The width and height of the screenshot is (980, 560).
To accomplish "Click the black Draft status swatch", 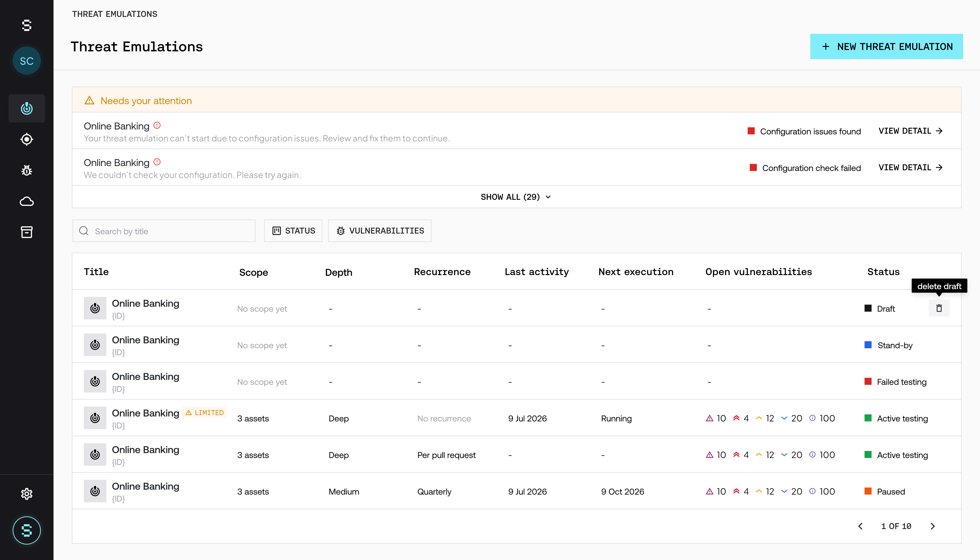I will [x=868, y=308].
